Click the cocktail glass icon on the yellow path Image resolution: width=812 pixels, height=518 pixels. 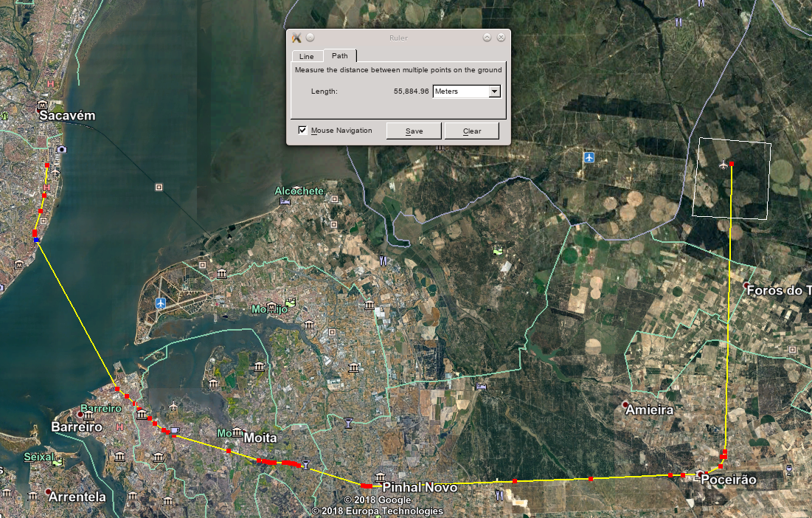coord(305,465)
